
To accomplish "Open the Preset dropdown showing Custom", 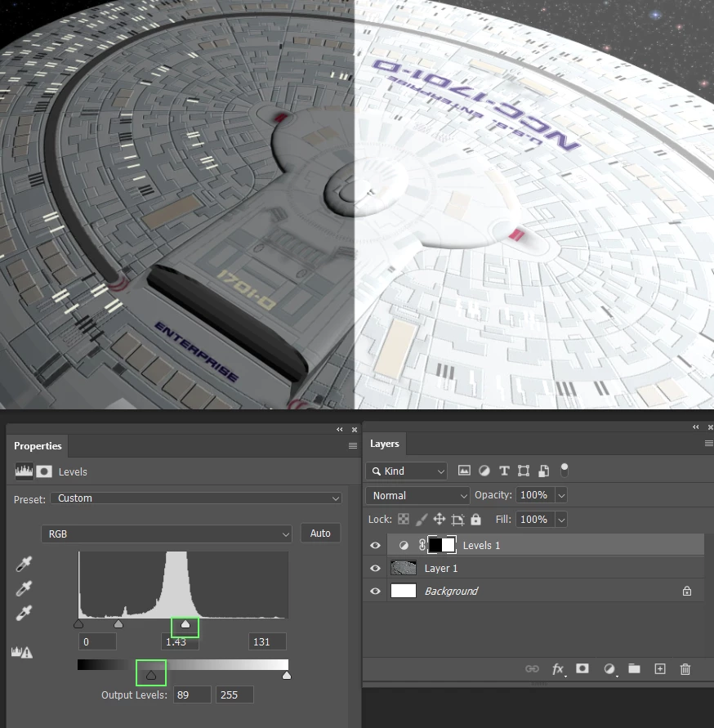I will tap(196, 498).
